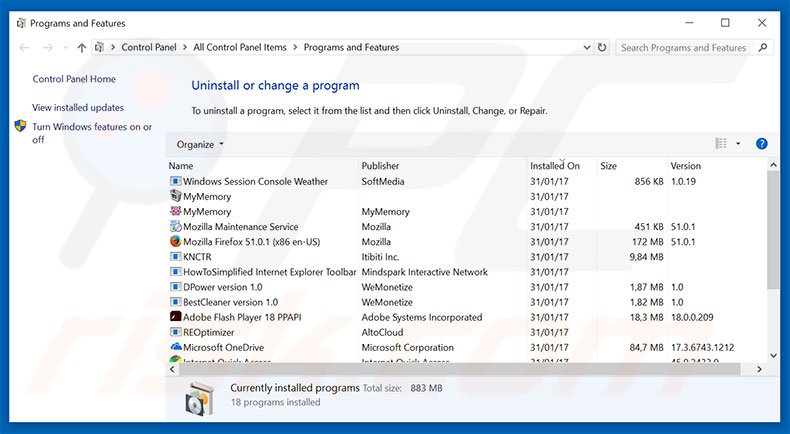Image resolution: width=790 pixels, height=434 pixels.
Task: Select the Mozilla Firefox 51.0.1 (x86 en-US) row
Action: (x=467, y=241)
